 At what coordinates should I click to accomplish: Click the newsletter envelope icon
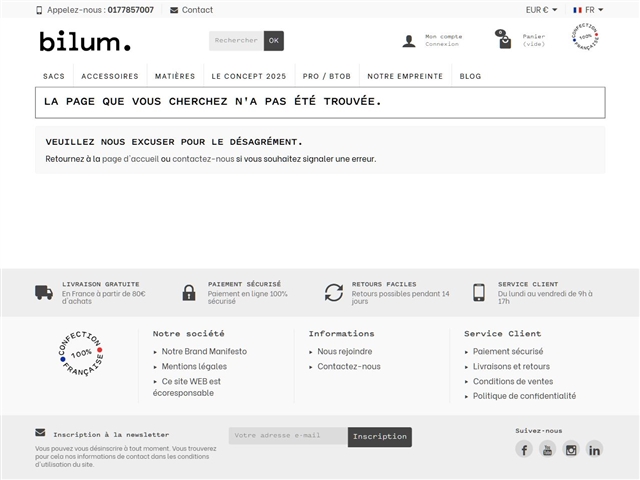click(x=40, y=432)
